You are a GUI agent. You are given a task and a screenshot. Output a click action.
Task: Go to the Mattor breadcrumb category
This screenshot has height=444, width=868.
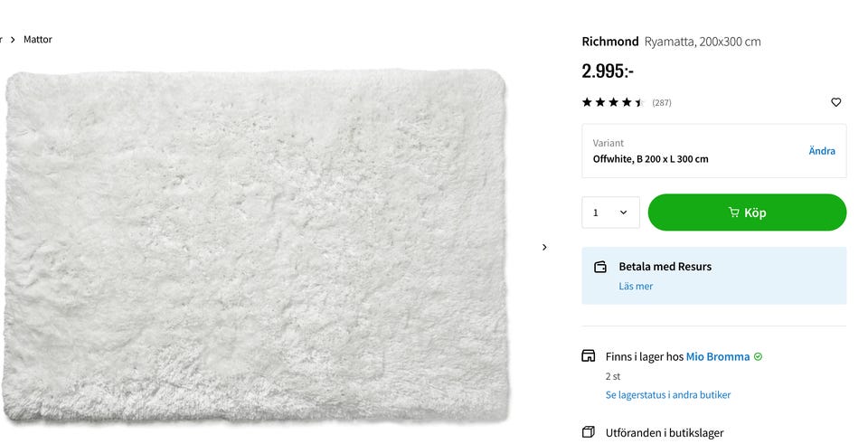[38, 40]
